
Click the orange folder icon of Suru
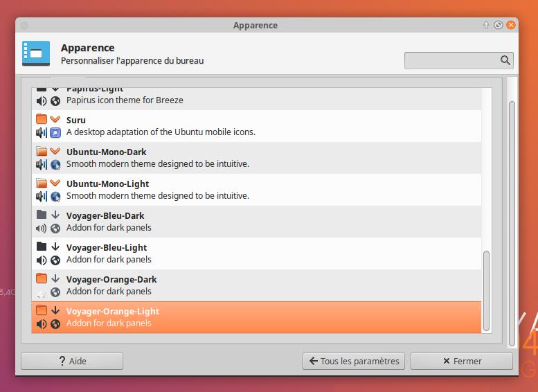coord(42,119)
